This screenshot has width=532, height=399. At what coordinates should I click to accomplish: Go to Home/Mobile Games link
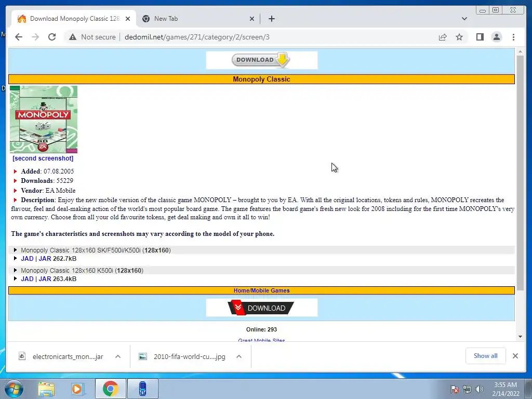tap(262, 290)
